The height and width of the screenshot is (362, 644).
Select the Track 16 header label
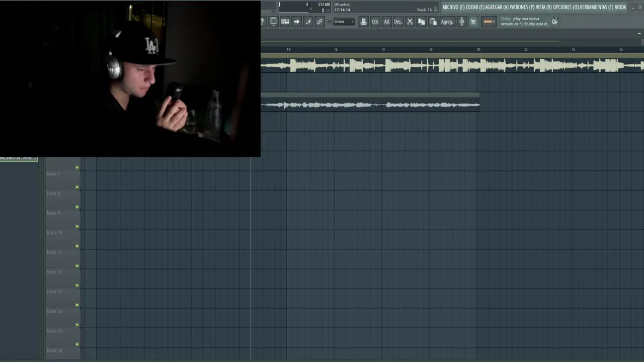pyautogui.click(x=54, y=350)
